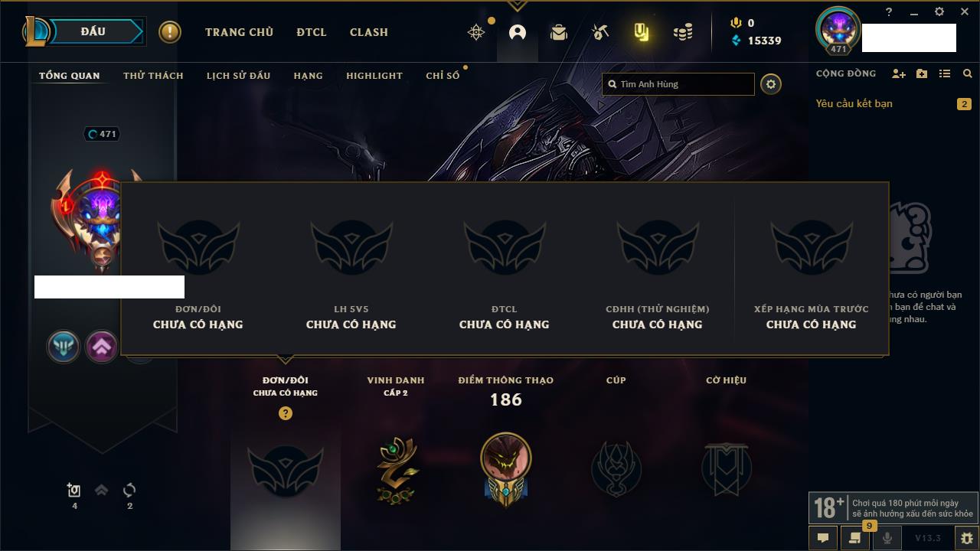Open the champion search settings gear
Screen dimensions: 980x551
click(771, 84)
